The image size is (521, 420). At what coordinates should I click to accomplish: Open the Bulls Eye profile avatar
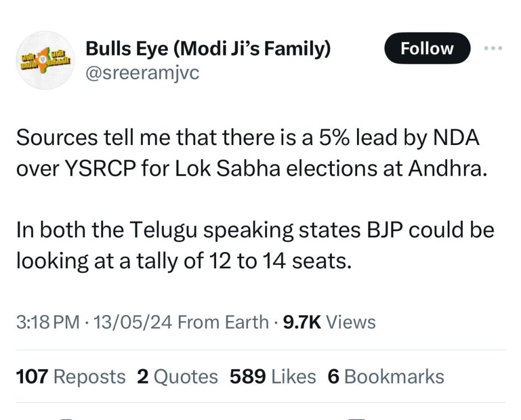click(45, 60)
